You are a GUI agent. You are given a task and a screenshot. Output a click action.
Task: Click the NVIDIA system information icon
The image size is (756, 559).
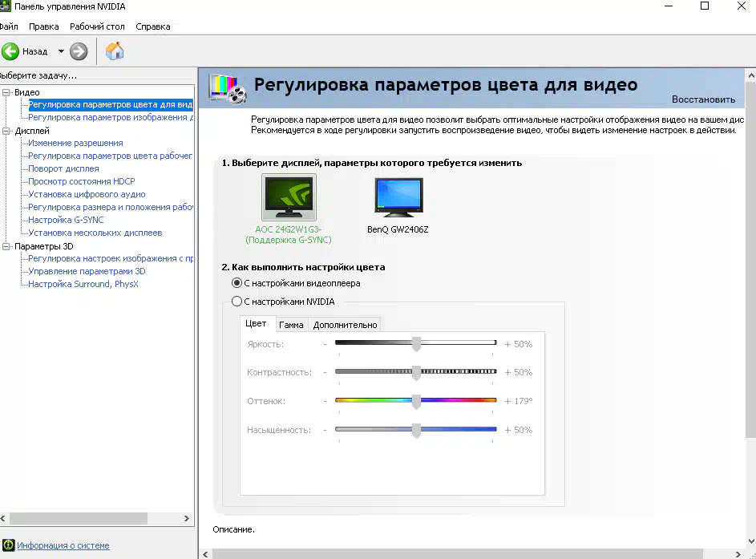coord(8,545)
